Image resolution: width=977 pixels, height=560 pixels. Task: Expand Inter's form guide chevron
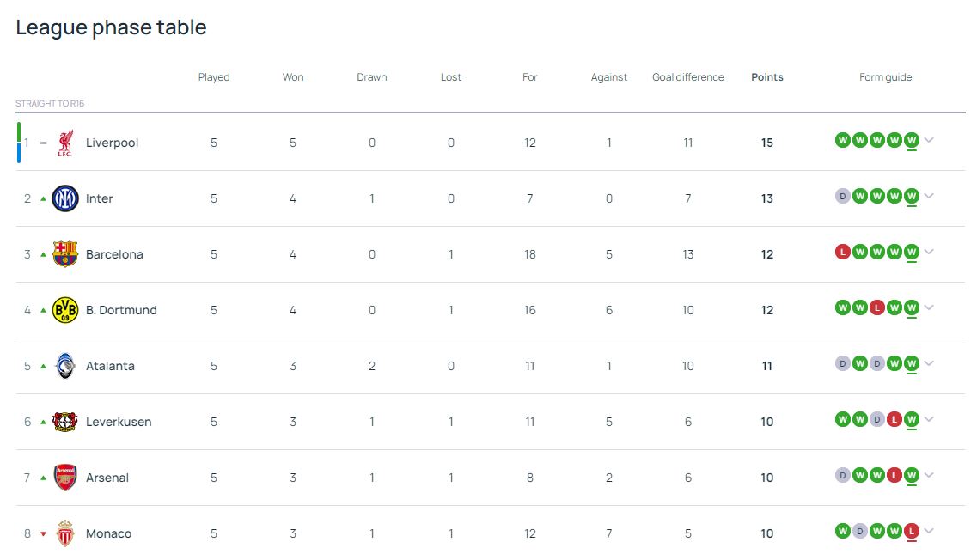tap(929, 196)
